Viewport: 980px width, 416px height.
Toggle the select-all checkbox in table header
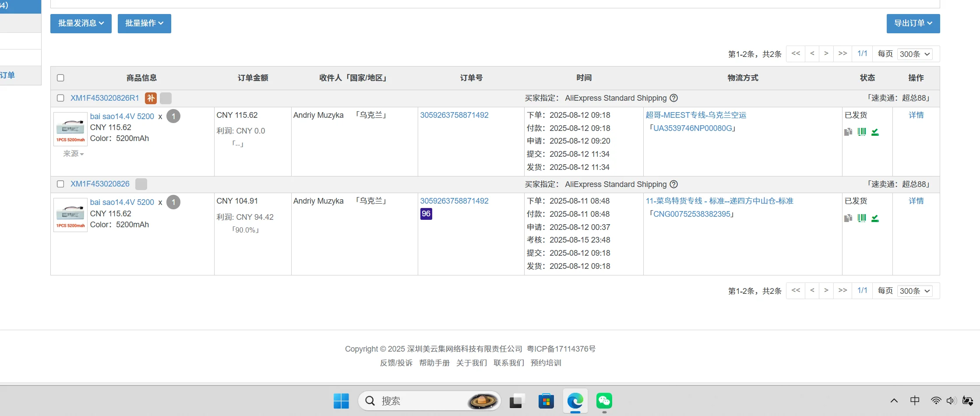60,78
